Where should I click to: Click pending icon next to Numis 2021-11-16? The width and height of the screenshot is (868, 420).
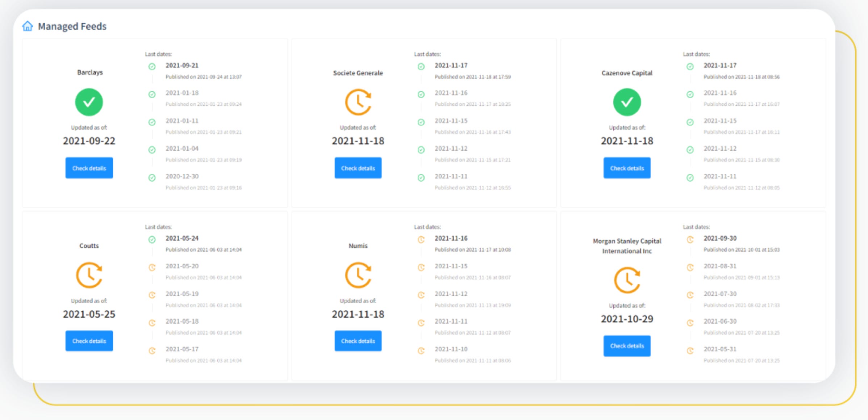[x=421, y=239]
